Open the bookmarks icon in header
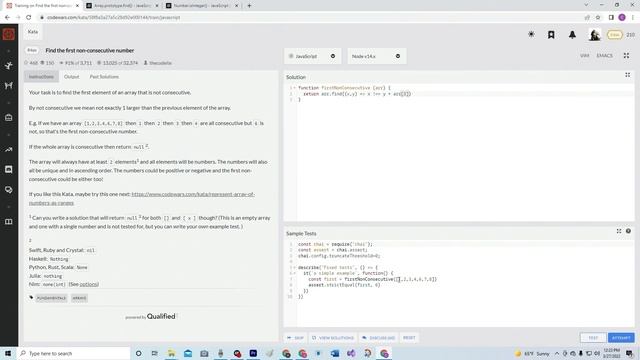The height and width of the screenshot is (360, 640). pyautogui.click(x=551, y=35)
